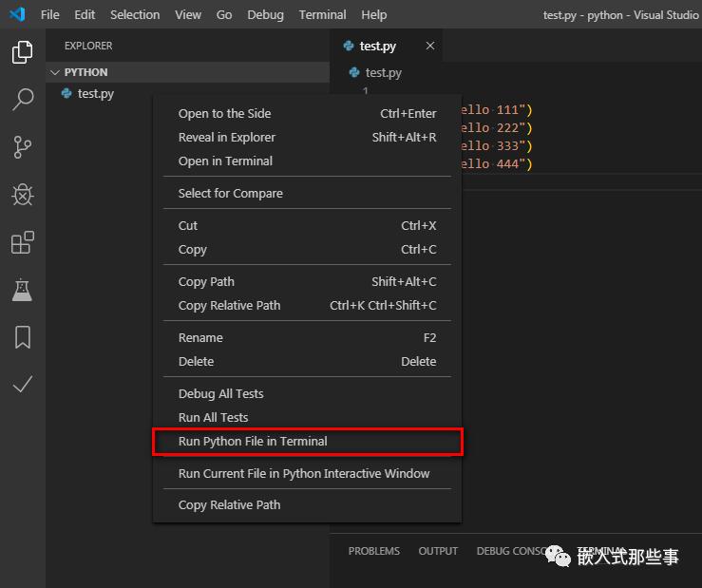Choose Run All Tests
This screenshot has height=588, width=702.
point(307,417)
